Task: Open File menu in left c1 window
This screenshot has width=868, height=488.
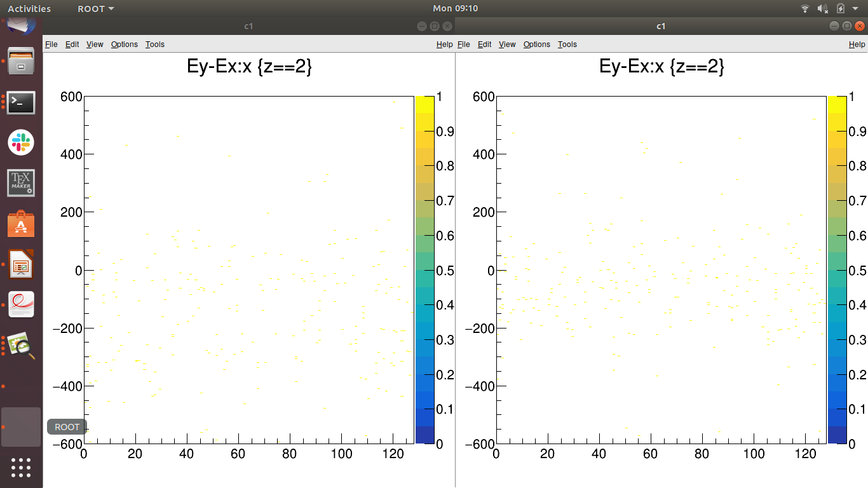Action: tap(51, 44)
